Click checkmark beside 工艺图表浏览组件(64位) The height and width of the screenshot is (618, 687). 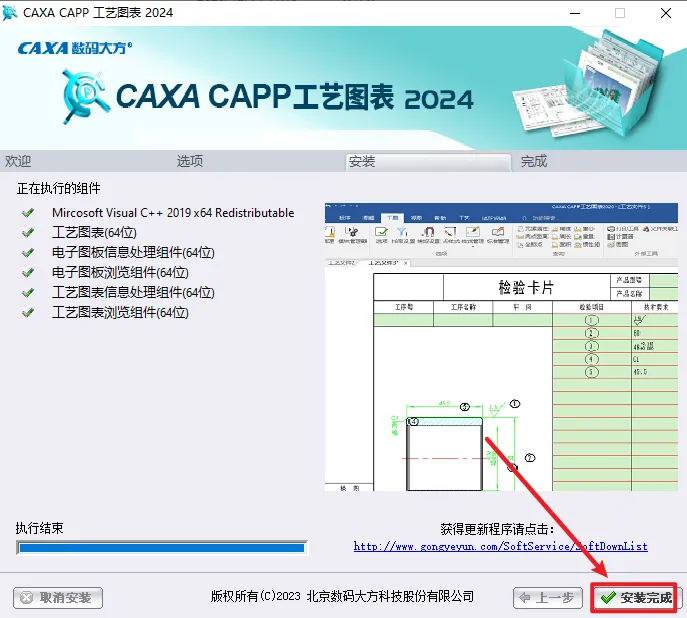click(28, 313)
